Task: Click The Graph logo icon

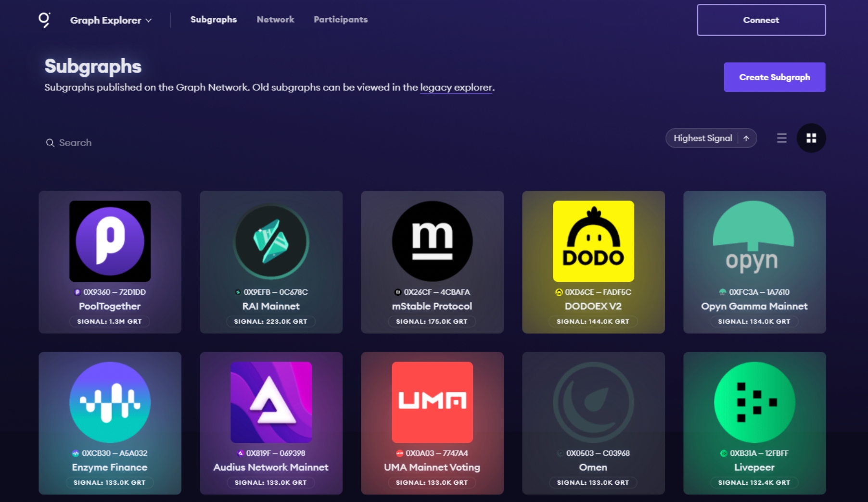Action: pyautogui.click(x=44, y=20)
